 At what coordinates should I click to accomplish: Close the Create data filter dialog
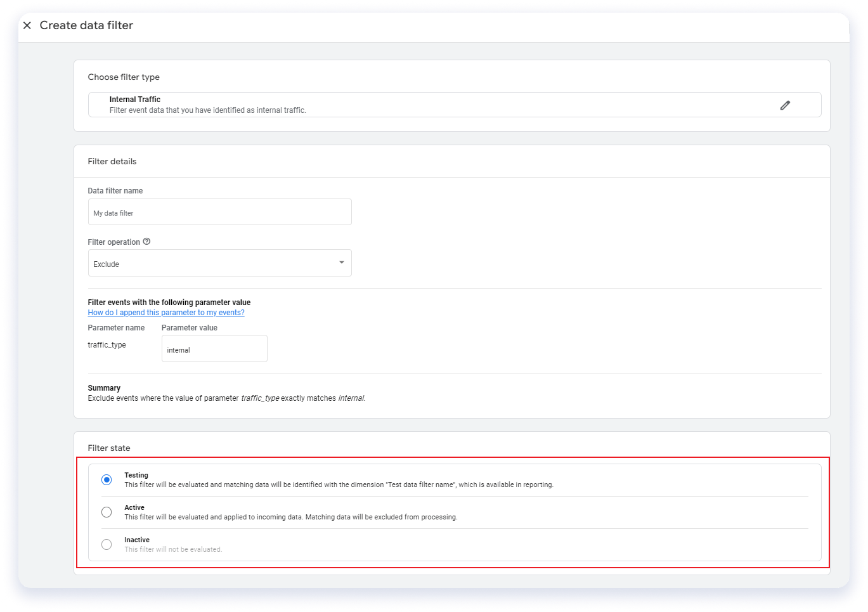[27, 25]
